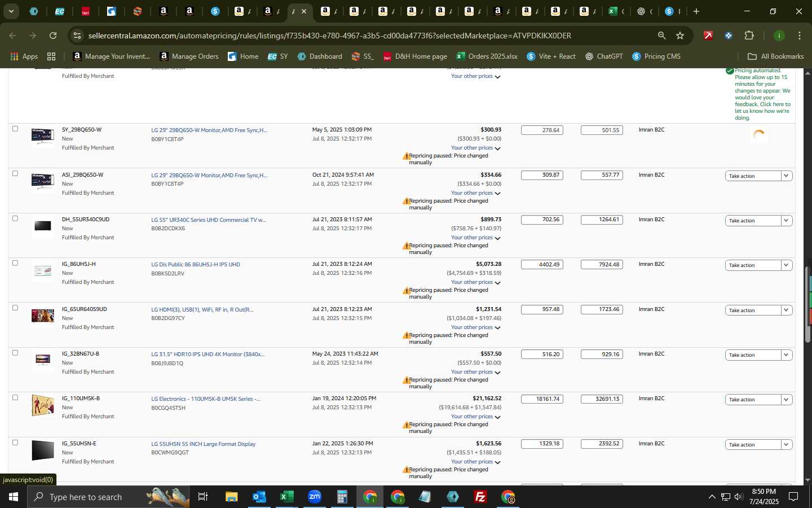The width and height of the screenshot is (812, 508).
Task: Click thumbnail image of SY_29BQ650-W monitor
Action: (43, 136)
